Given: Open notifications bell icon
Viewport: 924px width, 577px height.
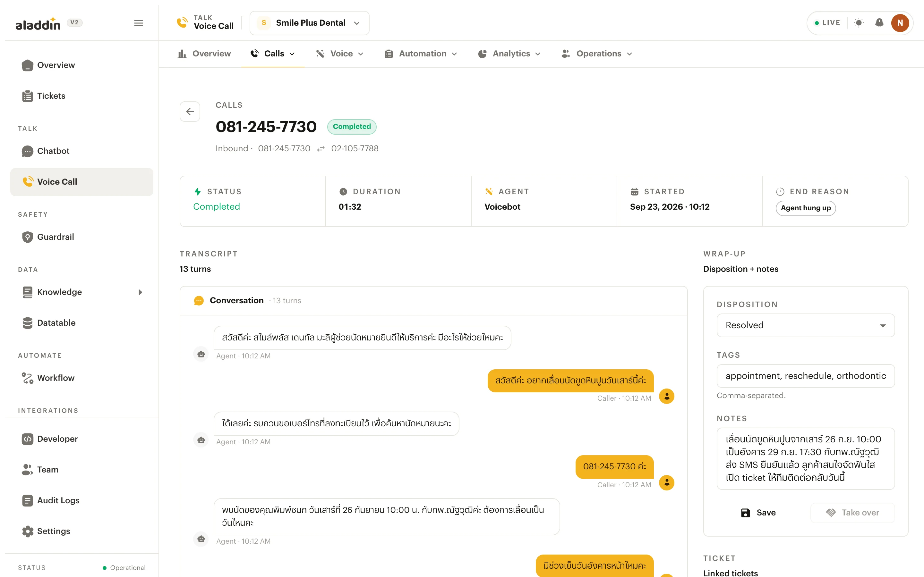Looking at the screenshot, I should [x=879, y=23].
